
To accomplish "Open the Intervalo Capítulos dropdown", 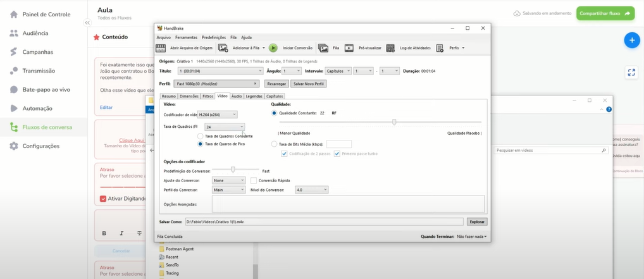I will (338, 71).
